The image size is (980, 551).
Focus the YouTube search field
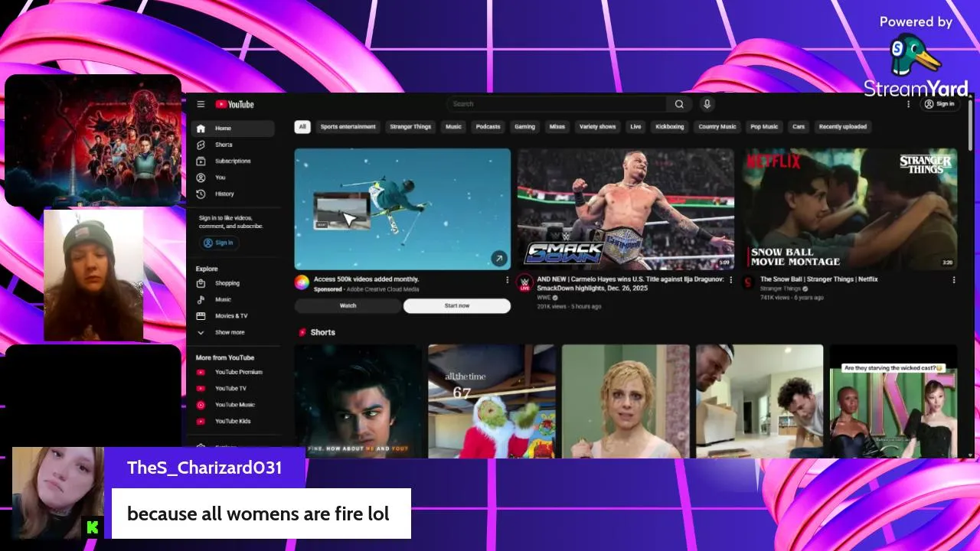[x=557, y=104]
